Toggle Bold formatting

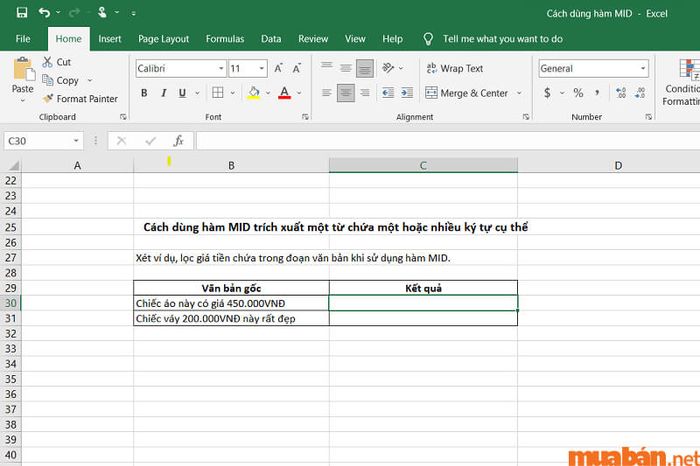(144, 93)
